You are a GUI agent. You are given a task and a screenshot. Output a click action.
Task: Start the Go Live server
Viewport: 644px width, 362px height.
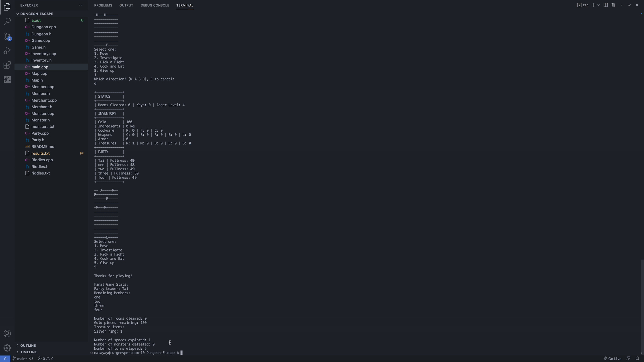[613, 358]
